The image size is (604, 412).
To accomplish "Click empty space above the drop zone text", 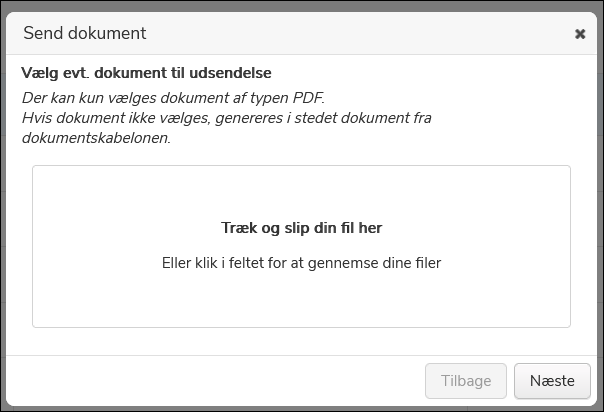I will pyautogui.click(x=301, y=190).
